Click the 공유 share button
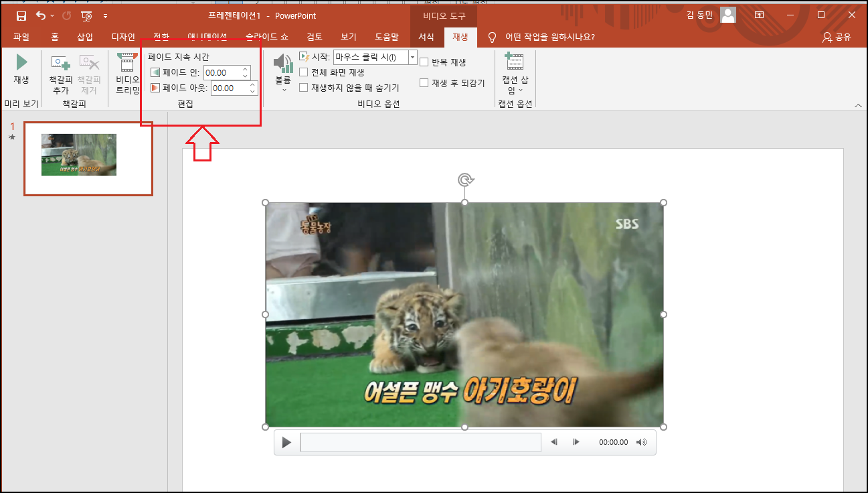868x493 pixels. (837, 37)
